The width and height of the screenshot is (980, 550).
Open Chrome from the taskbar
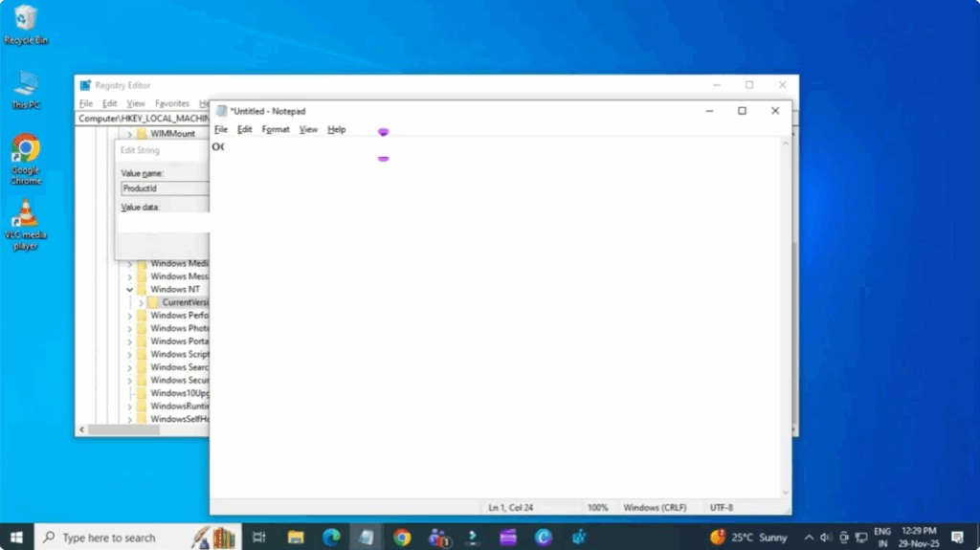(x=402, y=538)
